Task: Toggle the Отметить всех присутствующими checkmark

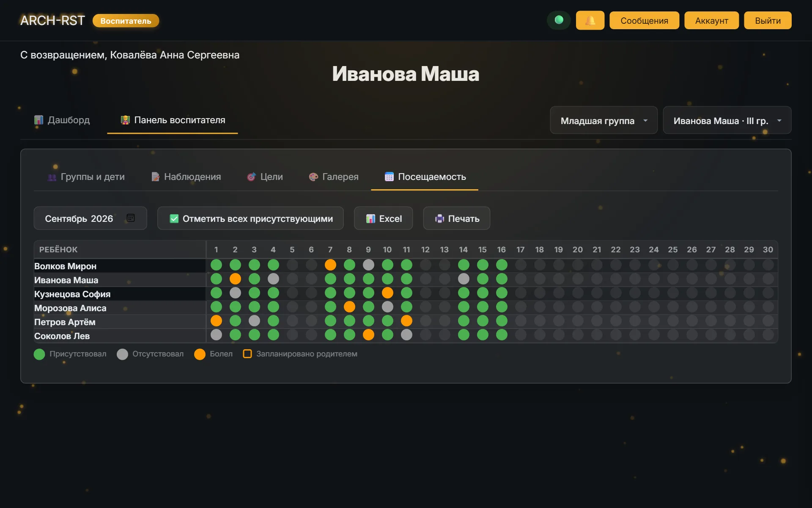Action: coord(174,218)
